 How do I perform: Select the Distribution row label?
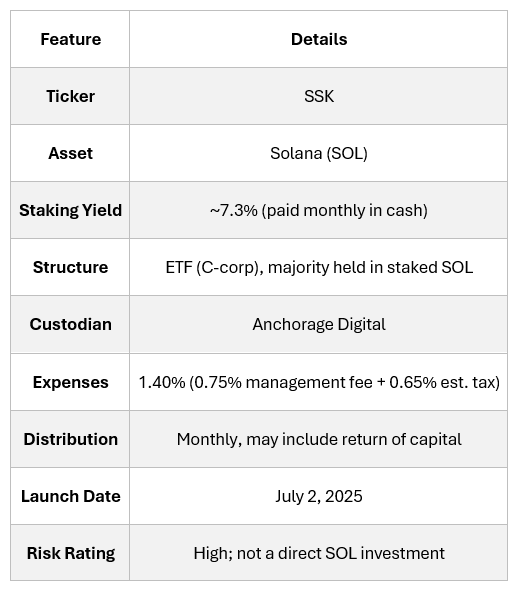70,439
